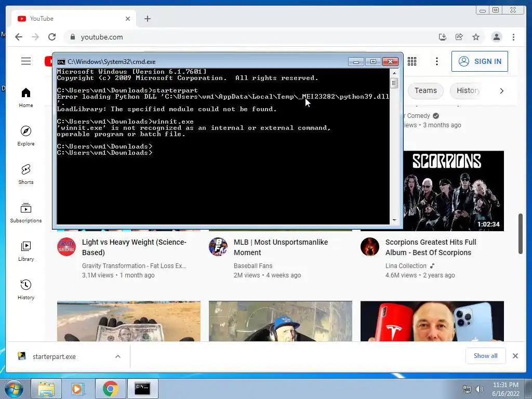Show more filter chips with right chevron

coord(501,90)
